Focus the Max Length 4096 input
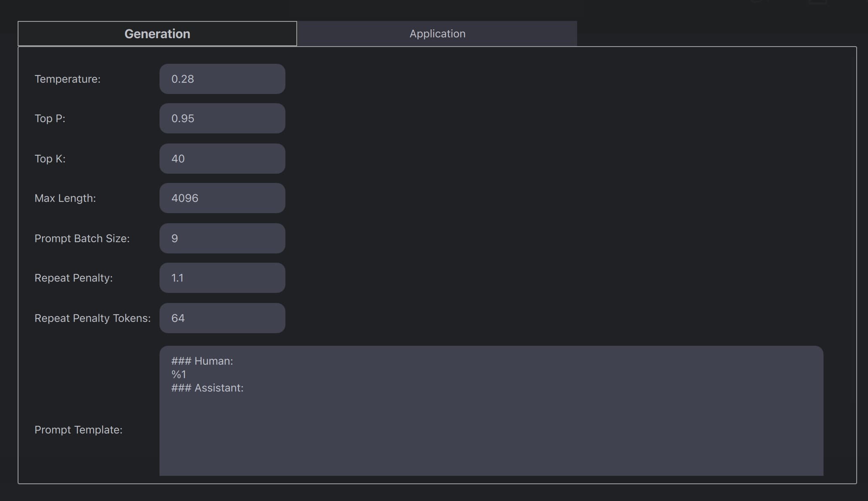Viewport: 868px width, 501px height. coord(222,198)
